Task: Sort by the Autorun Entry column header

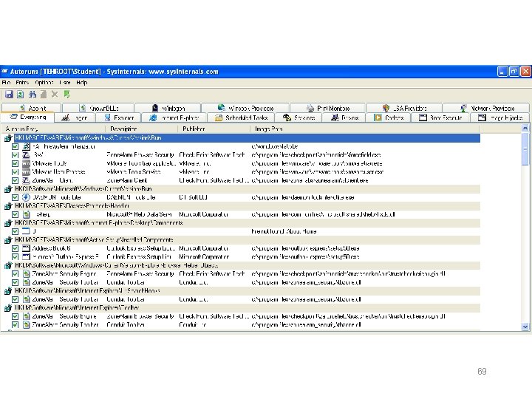Action: 53,129
